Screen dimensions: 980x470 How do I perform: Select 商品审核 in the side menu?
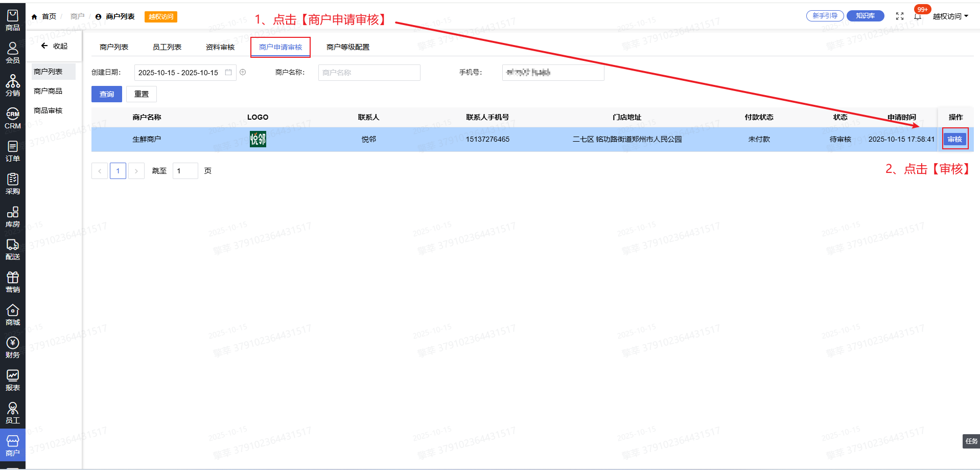[48, 110]
